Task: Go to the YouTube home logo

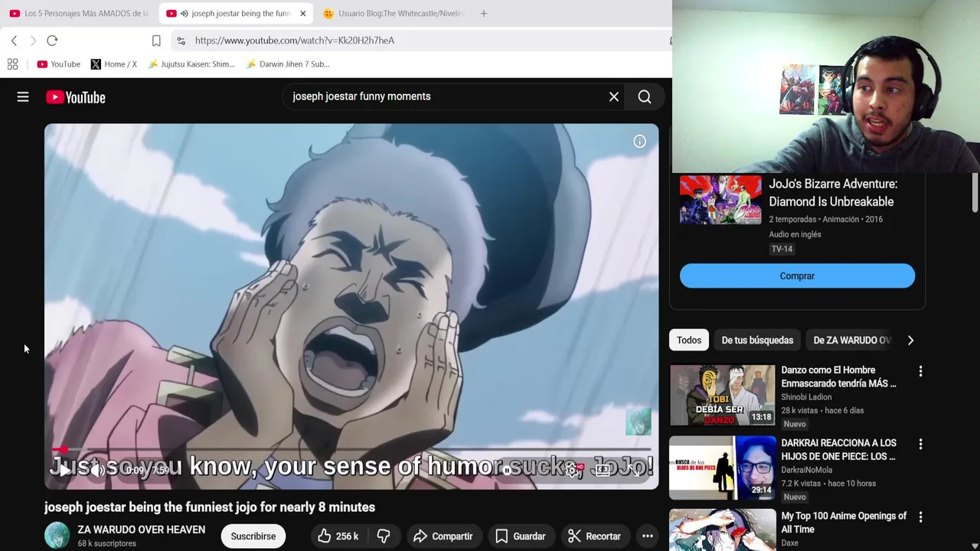Action: (x=75, y=97)
